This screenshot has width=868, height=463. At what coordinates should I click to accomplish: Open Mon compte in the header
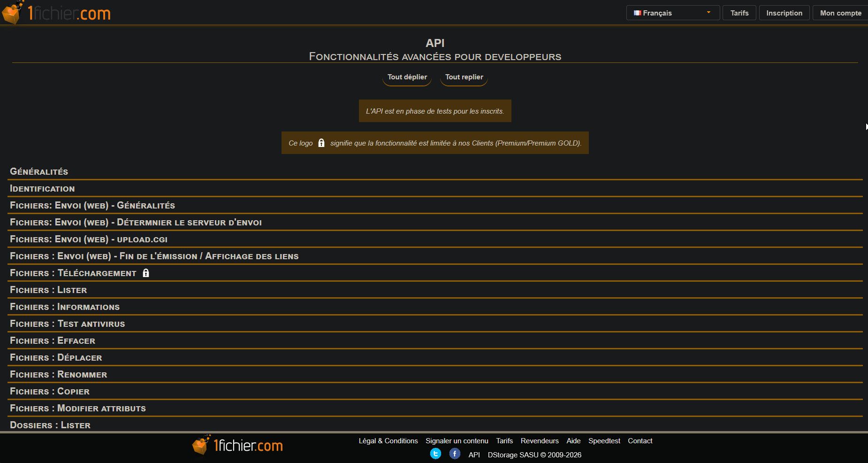840,13
